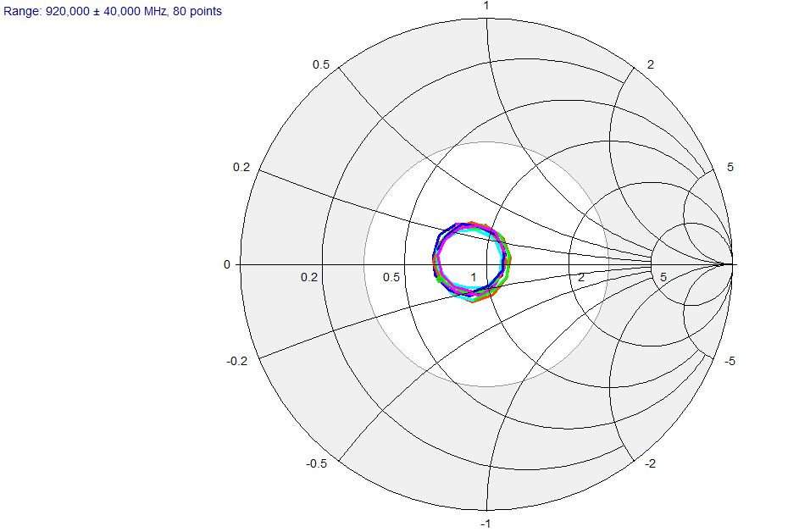Image resolution: width=799 pixels, height=532 pixels.
Task: Pick the outer rim label -5
Action: coord(730,361)
